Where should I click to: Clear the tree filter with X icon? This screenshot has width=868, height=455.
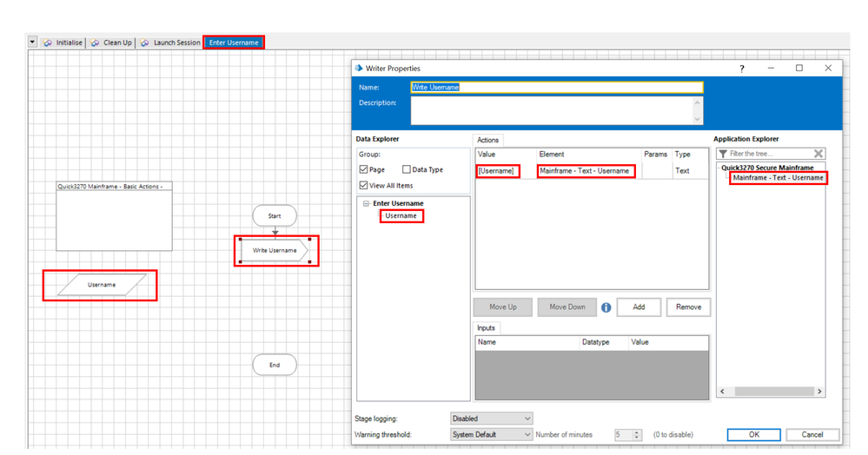(x=818, y=154)
